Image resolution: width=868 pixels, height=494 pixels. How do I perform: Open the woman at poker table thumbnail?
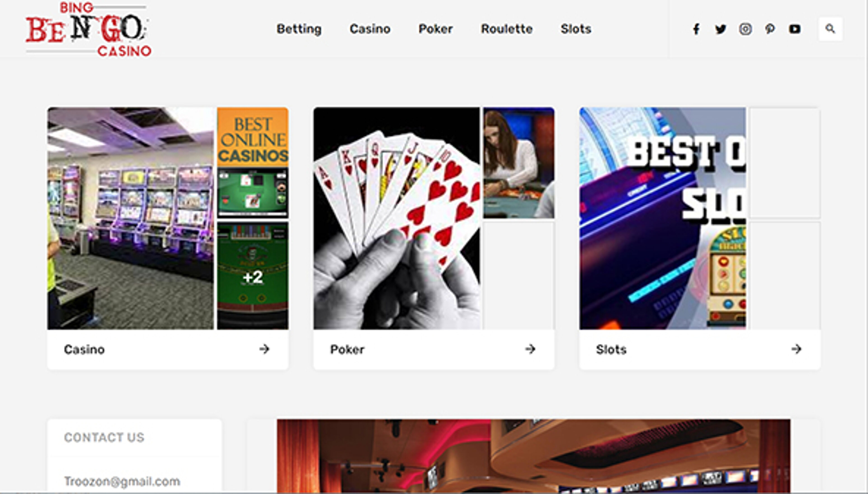pos(519,163)
